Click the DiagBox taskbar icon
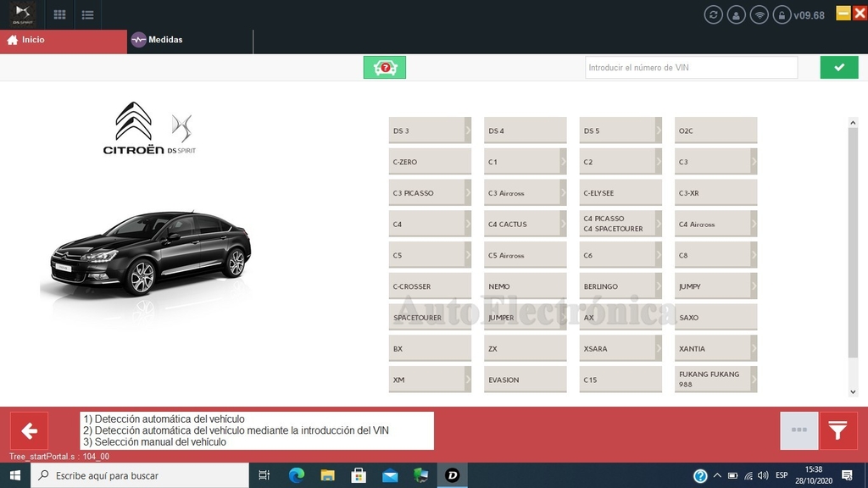This screenshot has width=868, height=488. tap(453, 475)
